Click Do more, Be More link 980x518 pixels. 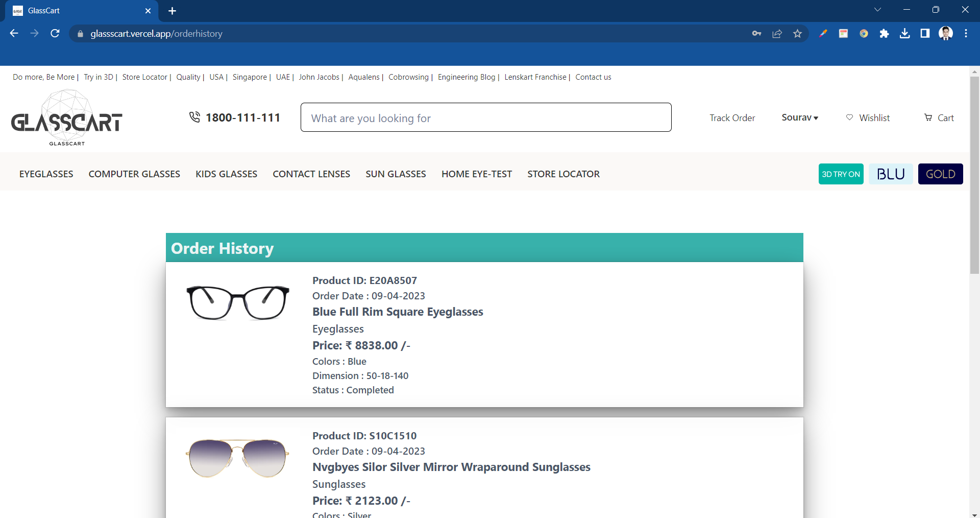coord(43,77)
